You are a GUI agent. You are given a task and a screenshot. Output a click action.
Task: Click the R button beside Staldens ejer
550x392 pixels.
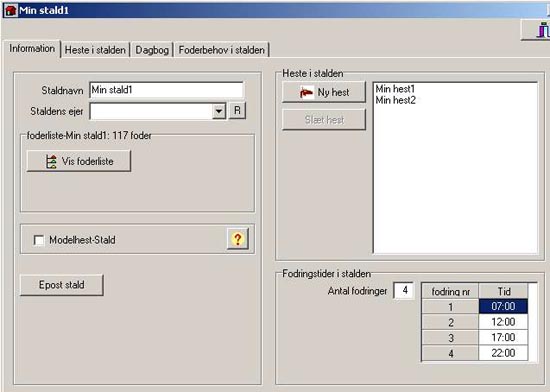[x=237, y=110]
